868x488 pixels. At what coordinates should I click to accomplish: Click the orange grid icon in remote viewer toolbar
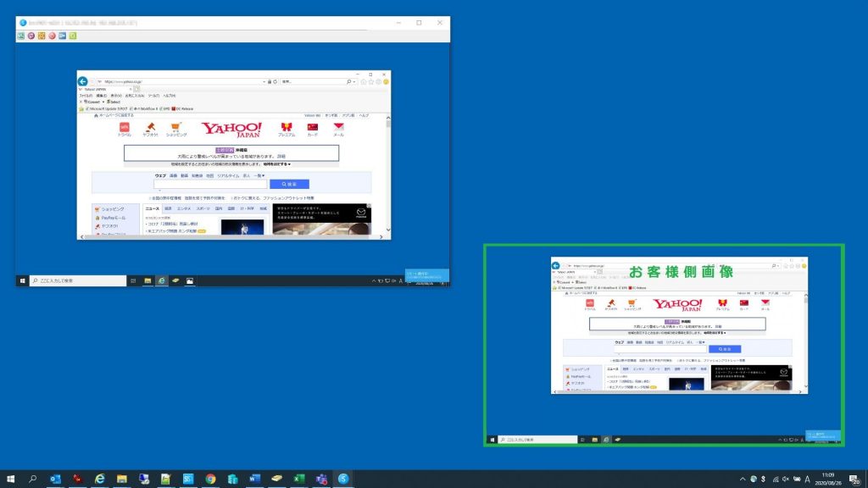[42, 36]
